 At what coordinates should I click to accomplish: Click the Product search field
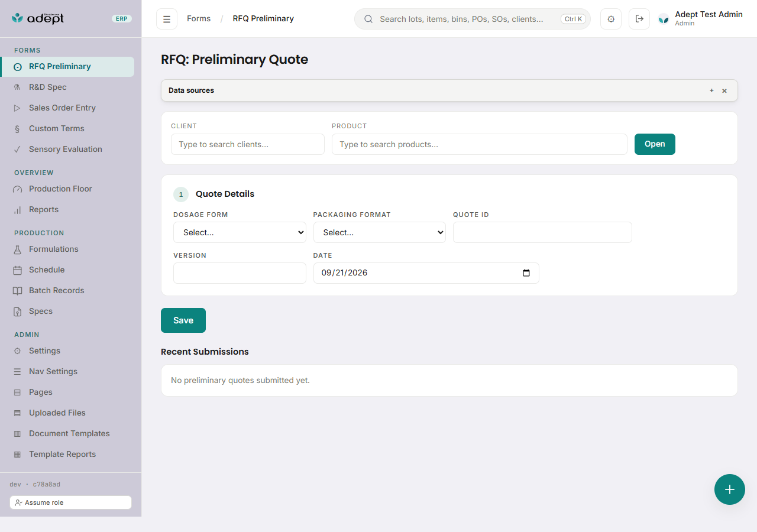point(480,144)
